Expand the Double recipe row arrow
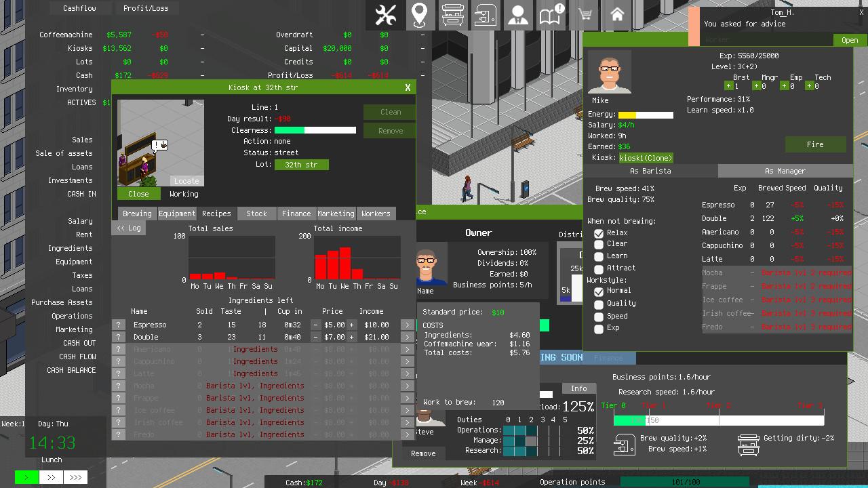 407,338
